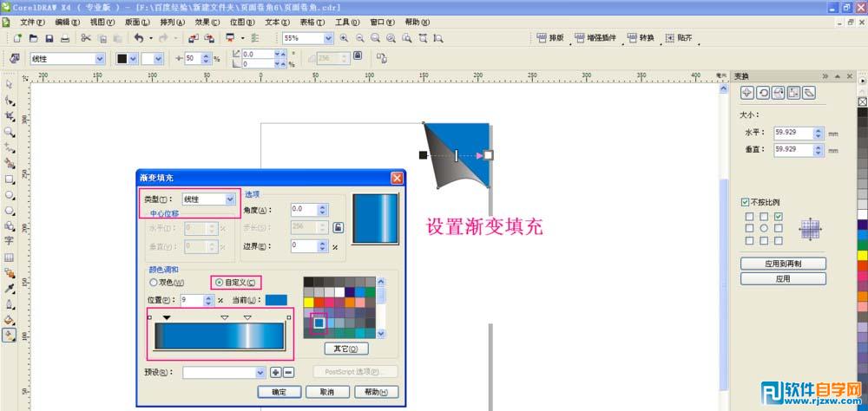Click the 当前 current blue color swatch
The height and width of the screenshot is (411, 868).
pos(276,300)
